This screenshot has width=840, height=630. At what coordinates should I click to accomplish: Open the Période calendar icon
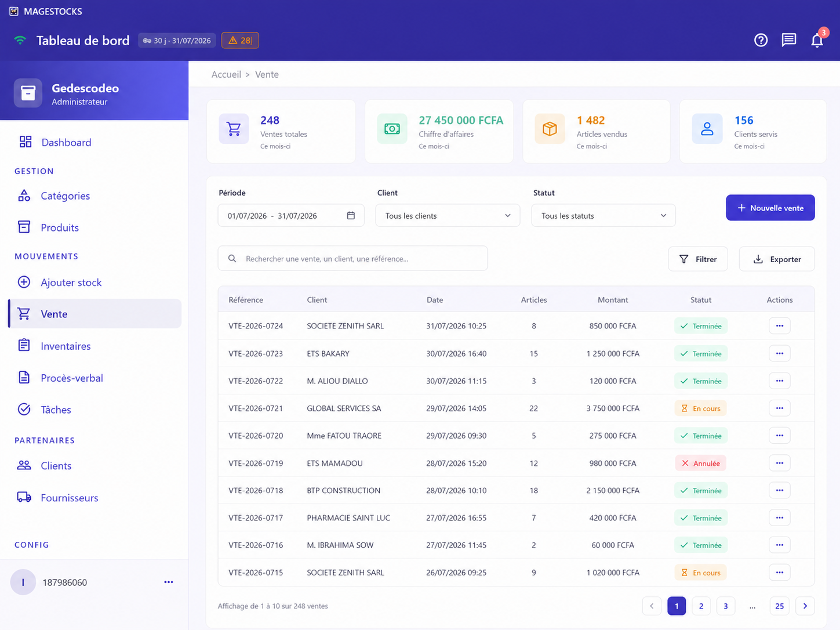pyautogui.click(x=351, y=215)
